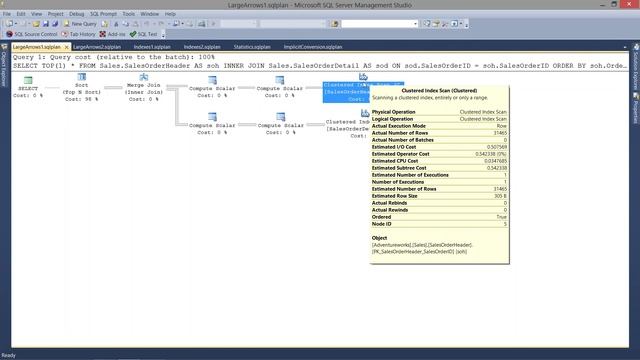The width and height of the screenshot is (640, 360).
Task: Open the Edit menu
Action: [x=21, y=14]
